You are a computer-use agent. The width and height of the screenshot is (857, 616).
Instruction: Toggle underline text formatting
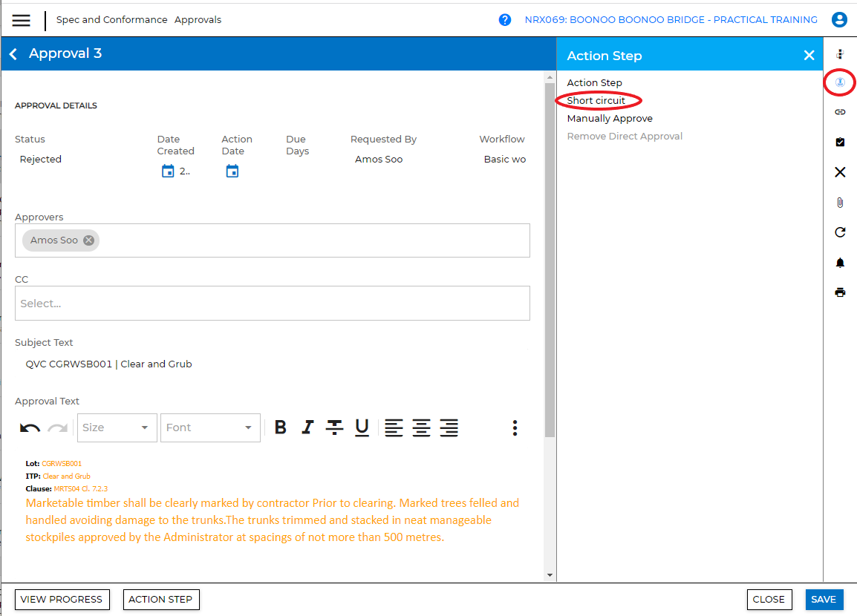pyautogui.click(x=362, y=427)
